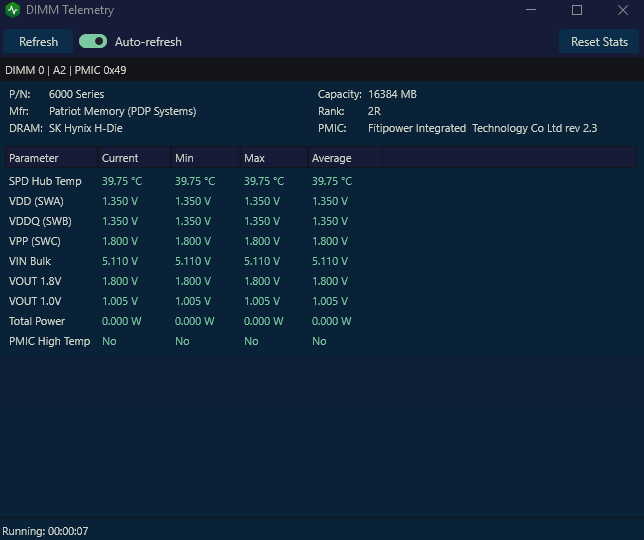This screenshot has width=644, height=540.
Task: Select the VPP (SWC) row label
Action: (34, 241)
